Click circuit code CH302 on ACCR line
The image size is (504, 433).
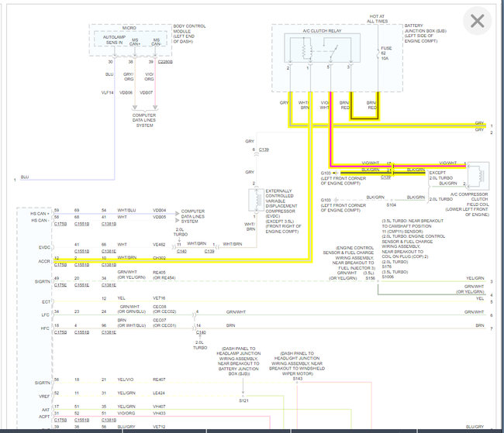(x=159, y=258)
